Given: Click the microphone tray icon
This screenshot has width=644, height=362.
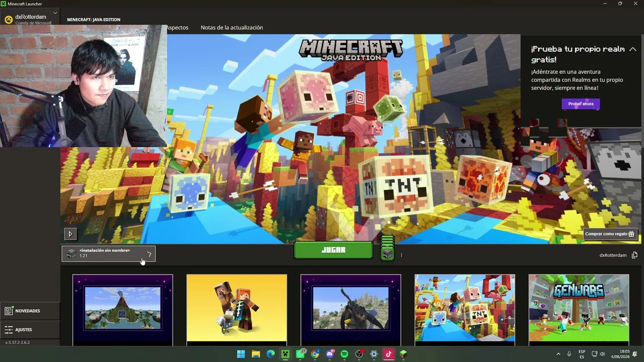Looking at the screenshot, I should [569, 354].
